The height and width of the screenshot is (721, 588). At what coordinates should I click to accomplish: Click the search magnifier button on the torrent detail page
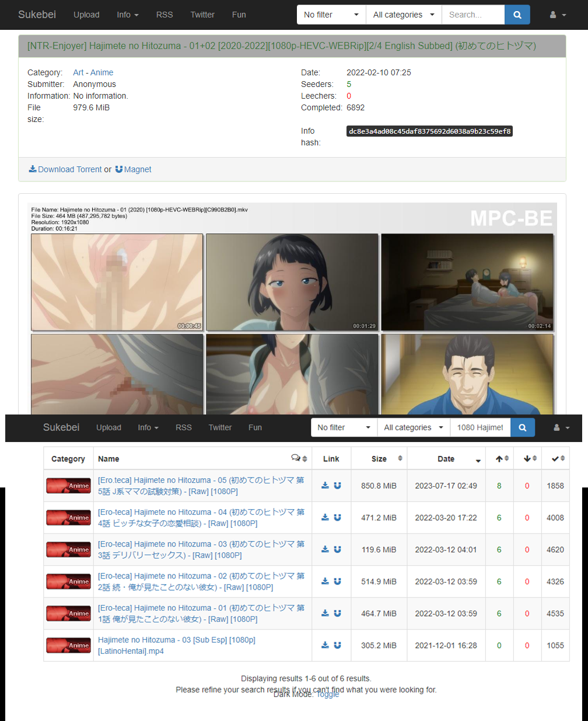pos(517,15)
